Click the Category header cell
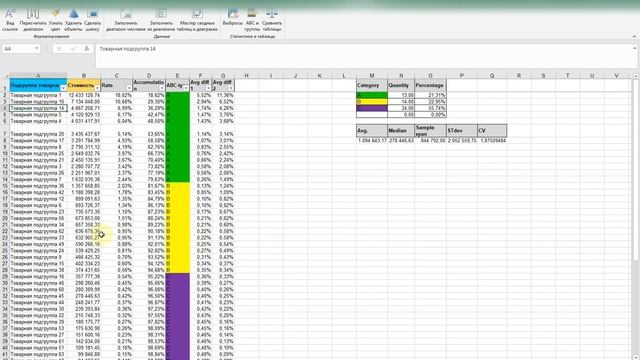 pyautogui.click(x=372, y=85)
